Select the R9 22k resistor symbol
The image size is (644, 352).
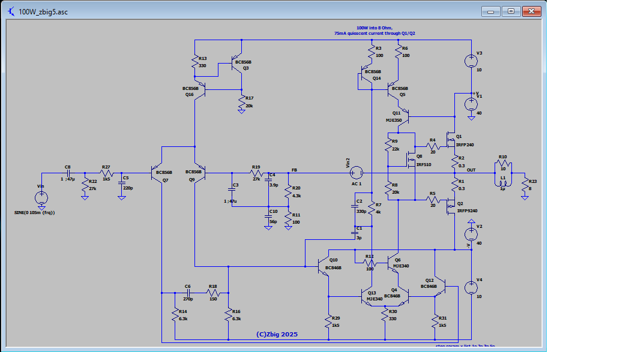pos(388,146)
